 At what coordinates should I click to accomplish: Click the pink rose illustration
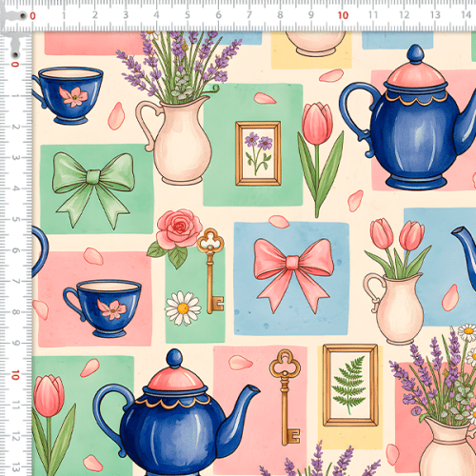175,236
